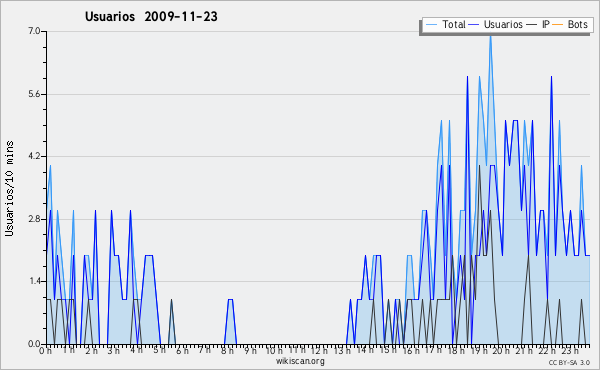The height and width of the screenshot is (370, 600).
Task: Click the orange Bots legend line swatch
Action: pos(558,25)
